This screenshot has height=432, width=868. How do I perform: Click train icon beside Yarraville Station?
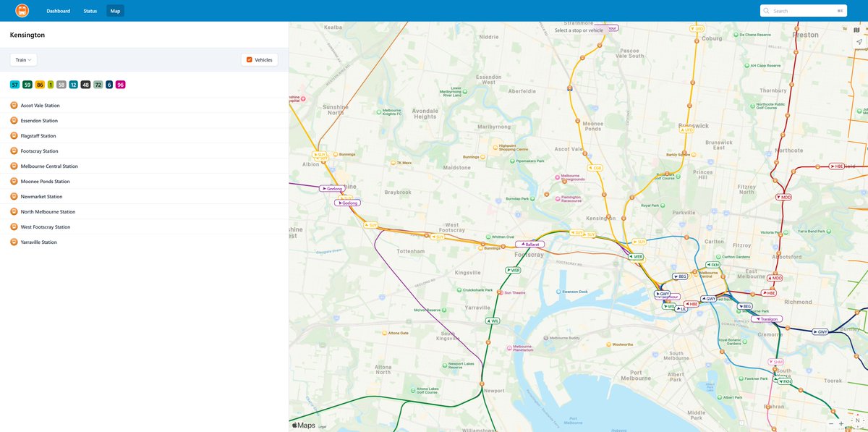tap(14, 242)
